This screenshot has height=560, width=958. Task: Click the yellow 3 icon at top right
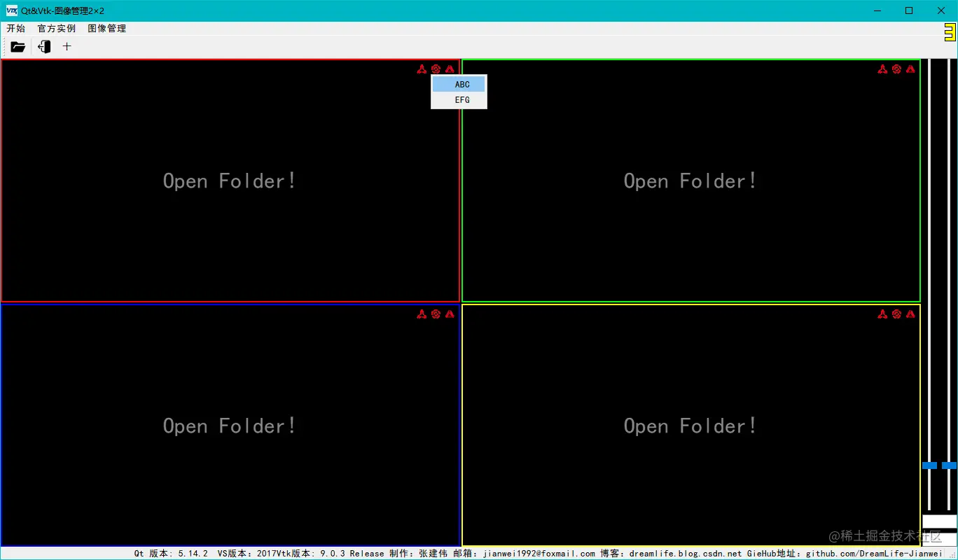tap(950, 32)
